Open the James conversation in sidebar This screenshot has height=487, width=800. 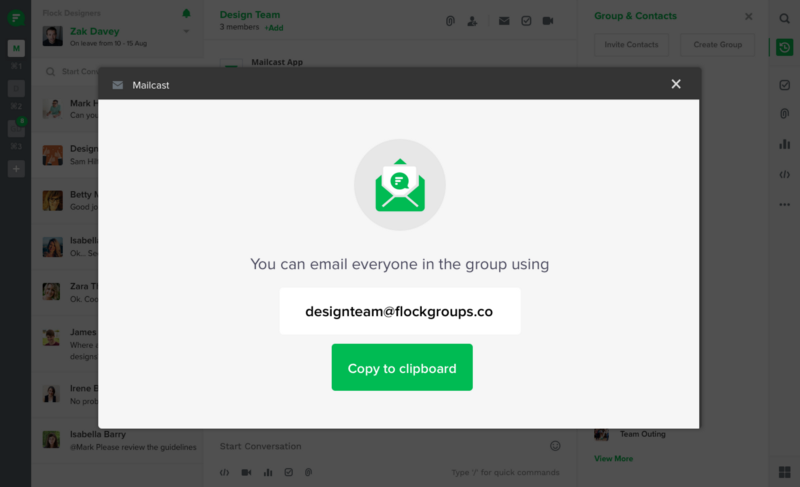point(65,344)
